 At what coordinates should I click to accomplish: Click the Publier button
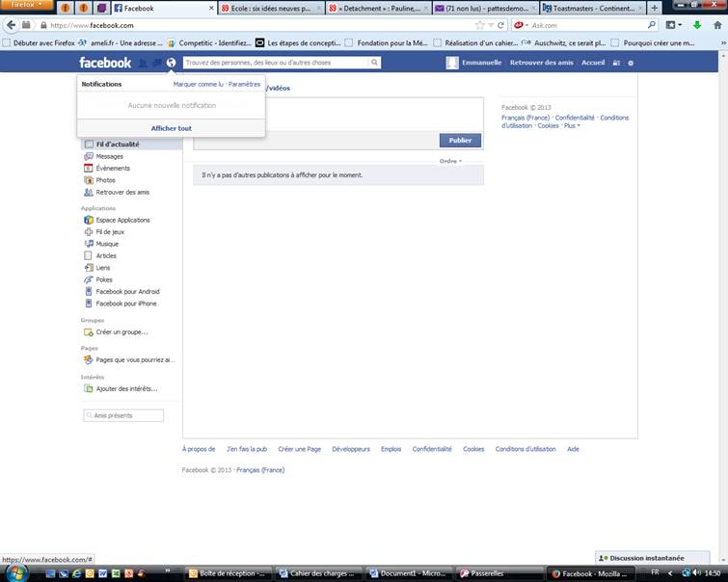pos(460,140)
